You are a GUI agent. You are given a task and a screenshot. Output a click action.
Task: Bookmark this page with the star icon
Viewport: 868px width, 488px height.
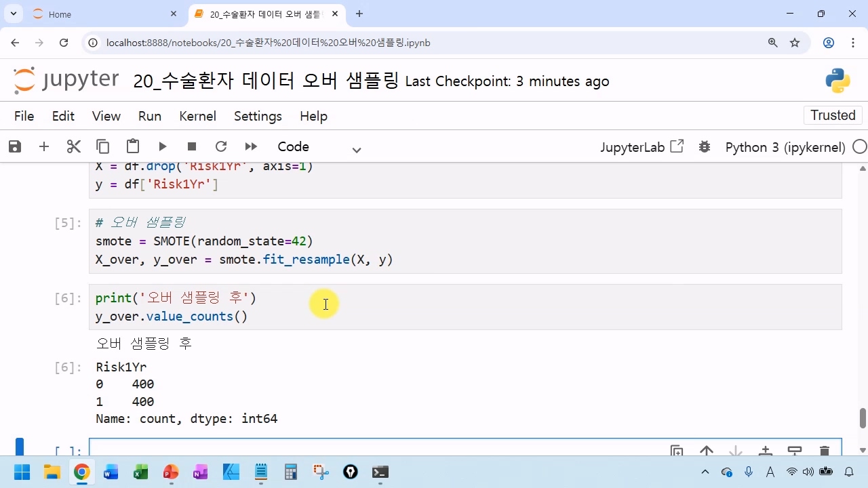[795, 43]
